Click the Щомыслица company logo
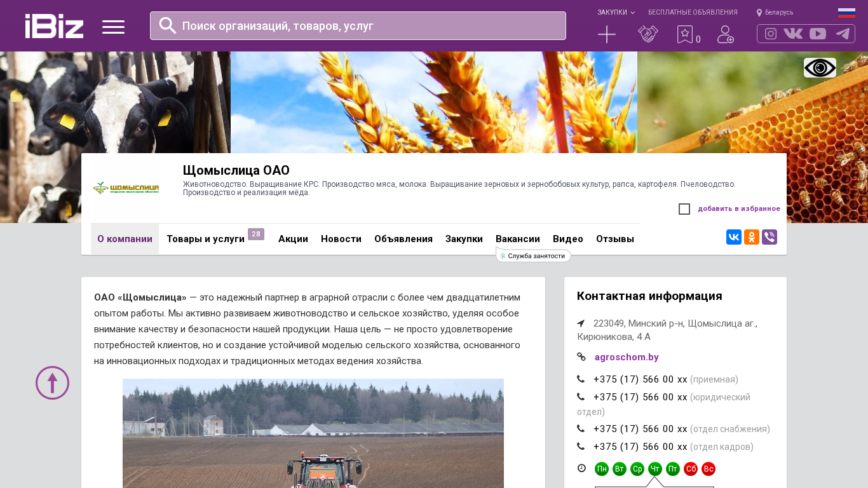868x488 pixels. (x=126, y=188)
